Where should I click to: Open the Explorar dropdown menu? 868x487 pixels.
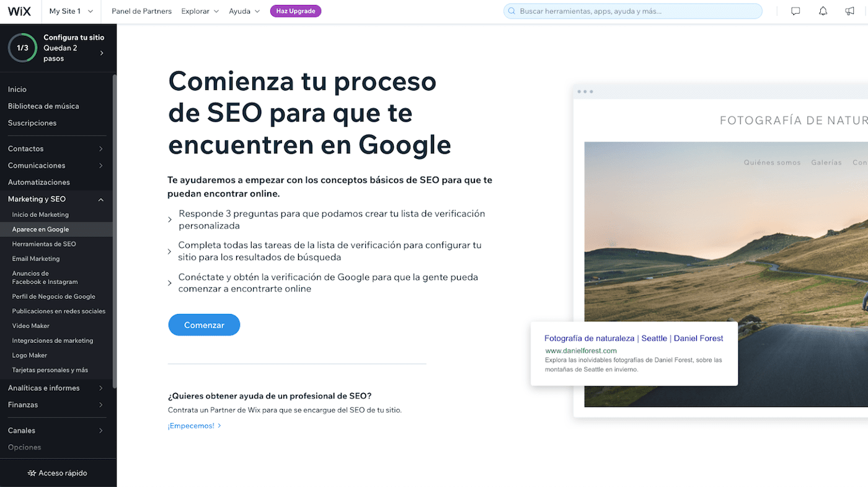pos(200,11)
